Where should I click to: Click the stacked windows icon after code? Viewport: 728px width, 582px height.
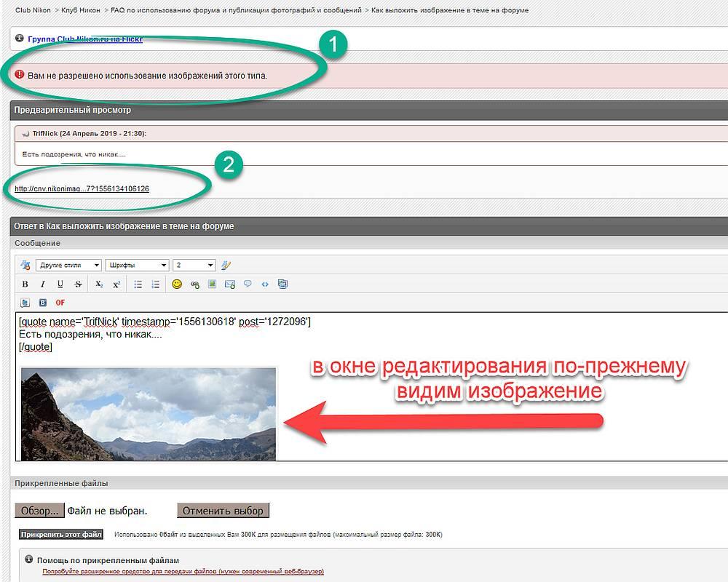tap(282, 284)
